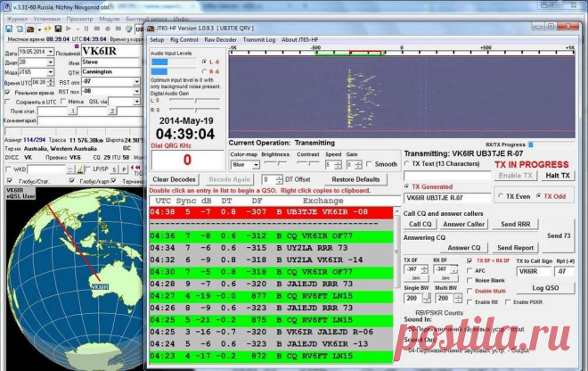Click the antenna icon next to WKD field

80,169
